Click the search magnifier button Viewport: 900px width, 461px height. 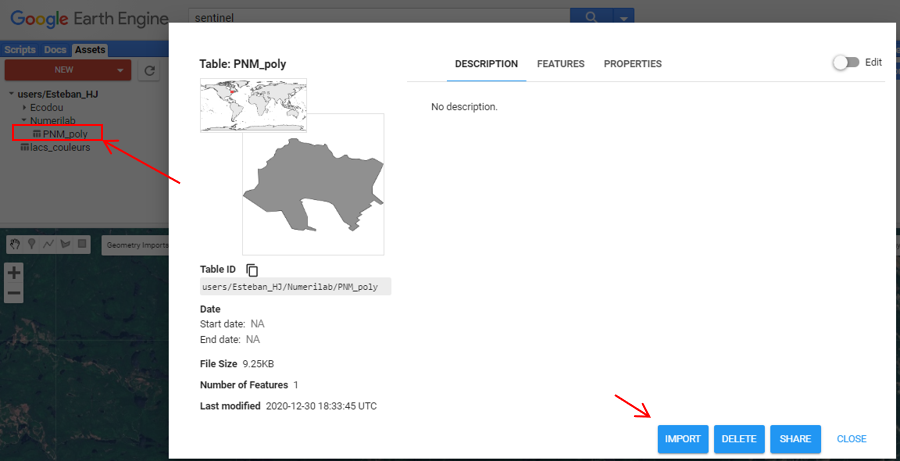point(591,17)
